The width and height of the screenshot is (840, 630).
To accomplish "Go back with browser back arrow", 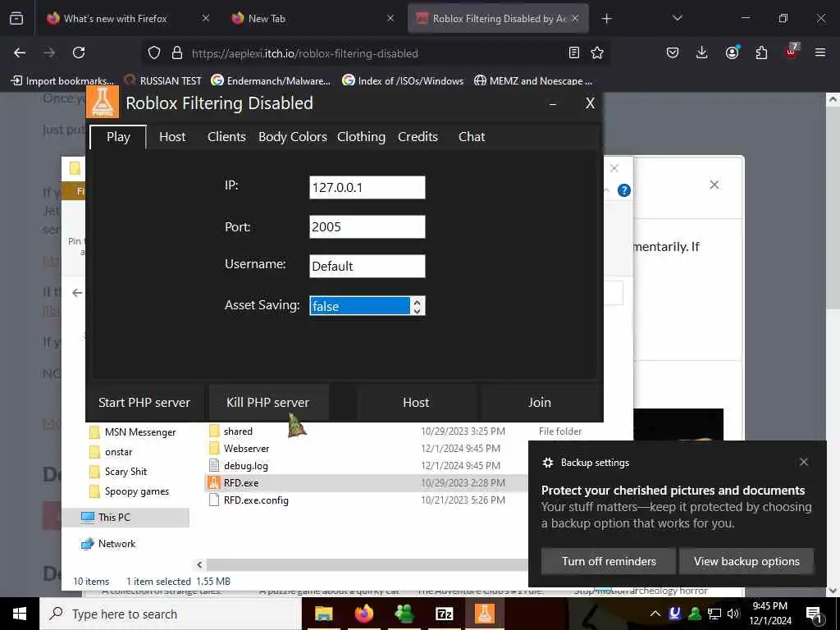I will [20, 52].
